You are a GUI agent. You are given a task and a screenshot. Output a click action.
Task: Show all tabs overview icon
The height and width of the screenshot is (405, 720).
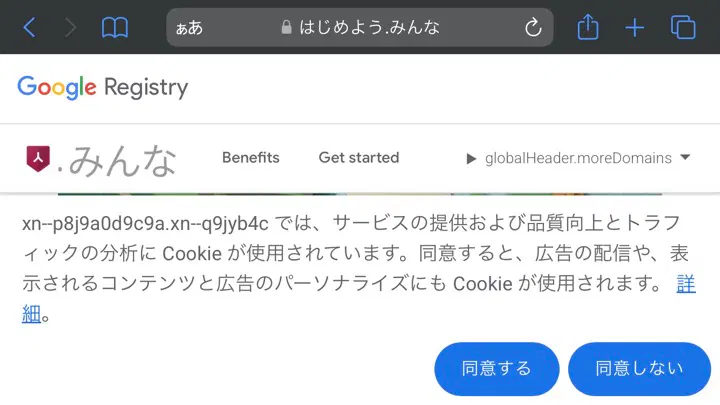coord(683,28)
